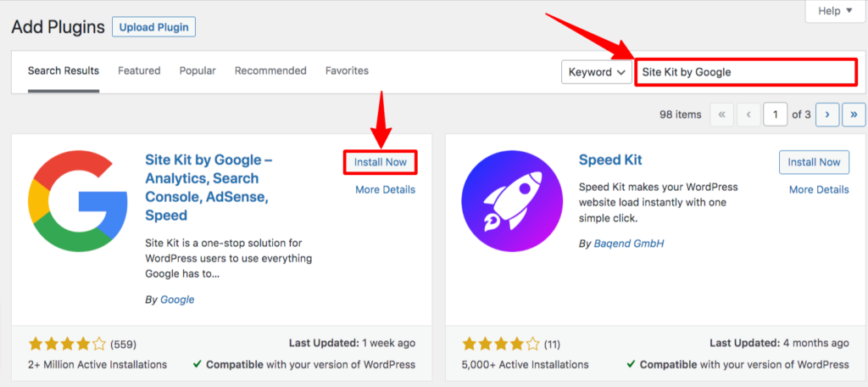Image resolution: width=868 pixels, height=387 pixels.
Task: Open More Details for Speed Kit
Action: 819,189
